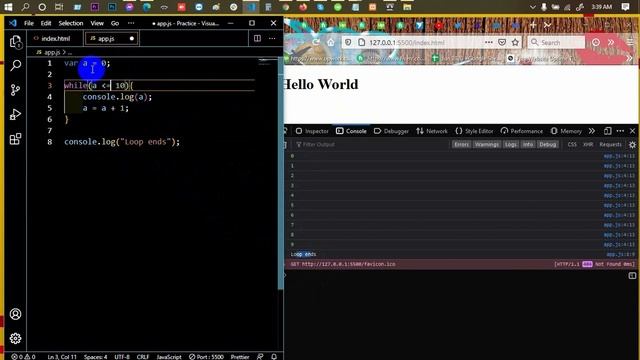The width and height of the screenshot is (640, 360).
Task: Click Ln 3, Col 11 in status bar
Action: [62, 357]
